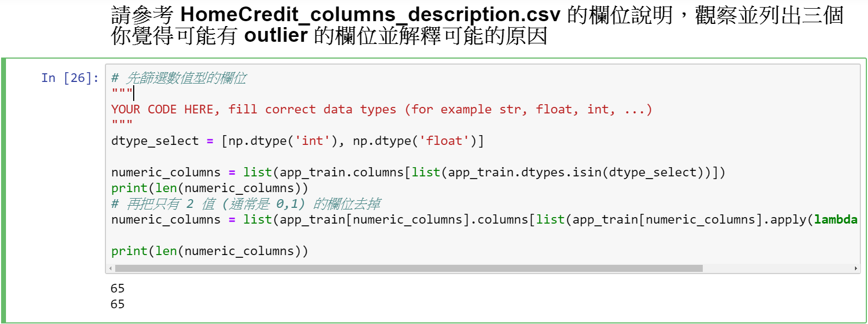Click the horizontal scrollbar thumb in code cell
868x324 pixels.
(409, 268)
